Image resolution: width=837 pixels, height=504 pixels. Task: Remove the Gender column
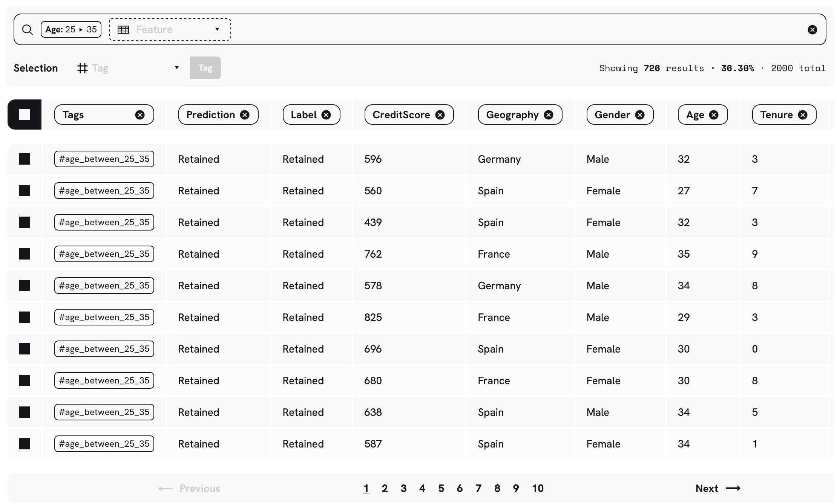point(639,115)
